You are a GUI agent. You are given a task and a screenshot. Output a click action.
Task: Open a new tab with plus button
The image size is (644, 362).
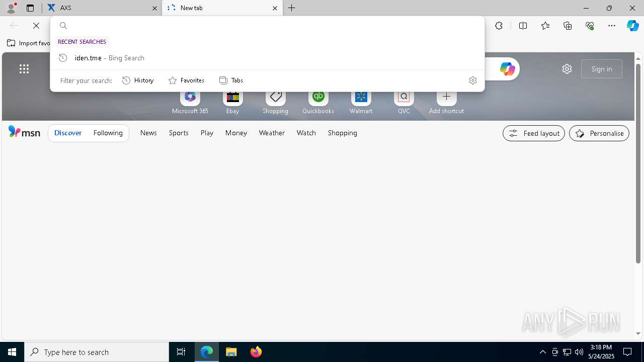(x=292, y=8)
